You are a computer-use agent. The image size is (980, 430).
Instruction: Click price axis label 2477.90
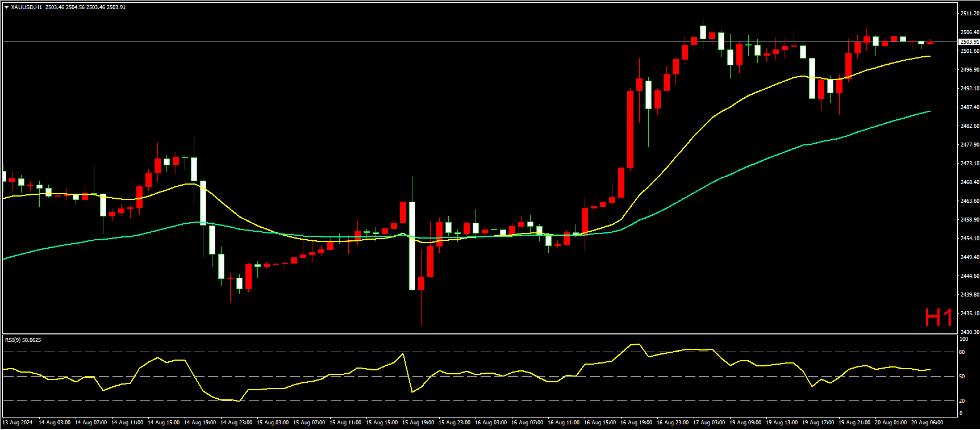970,145
